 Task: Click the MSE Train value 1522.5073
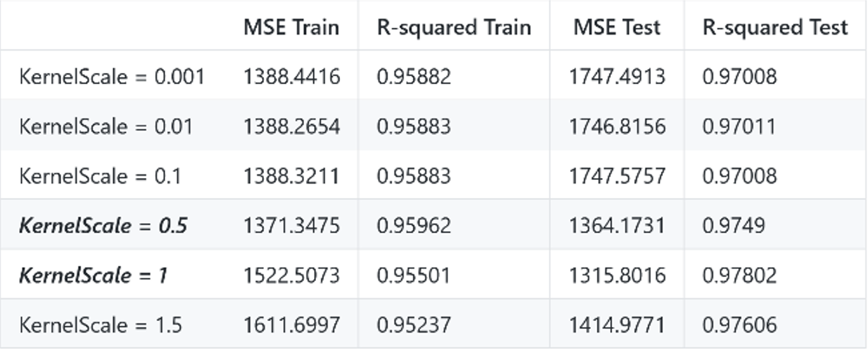click(291, 275)
